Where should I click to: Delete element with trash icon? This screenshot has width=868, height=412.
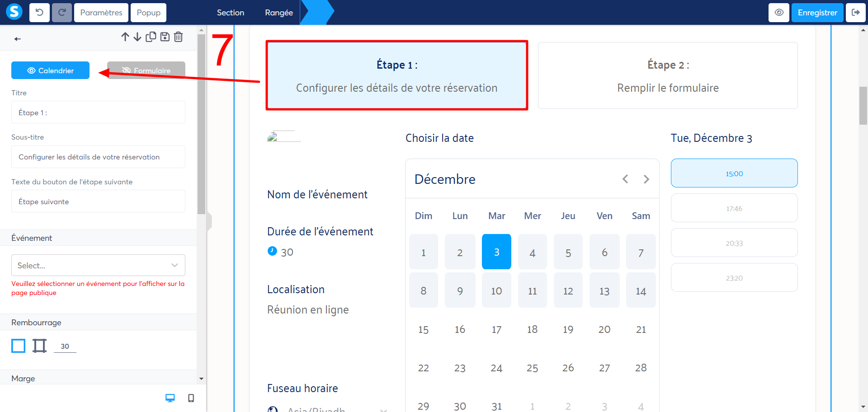click(x=179, y=37)
